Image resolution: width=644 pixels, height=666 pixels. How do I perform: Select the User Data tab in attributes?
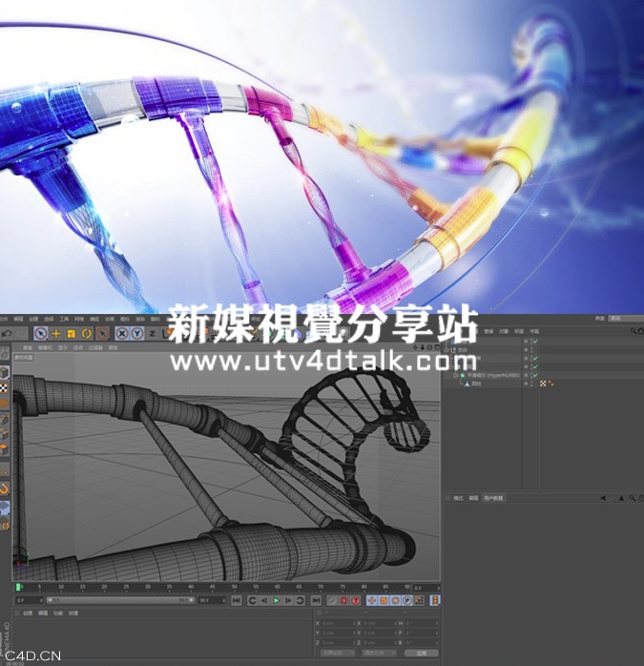pos(493,498)
